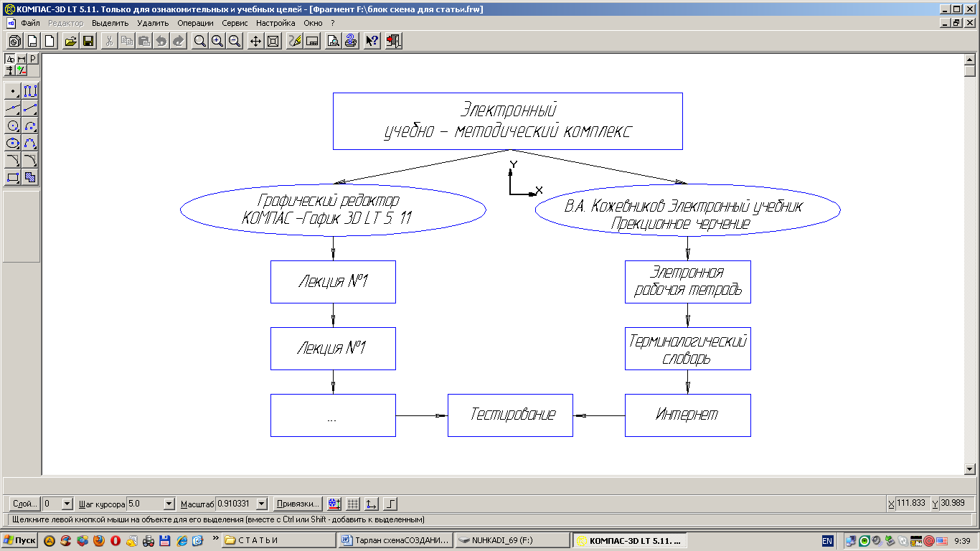This screenshot has height=551, width=980.
Task: Click the local coordinate system icon
Action: 372,504
